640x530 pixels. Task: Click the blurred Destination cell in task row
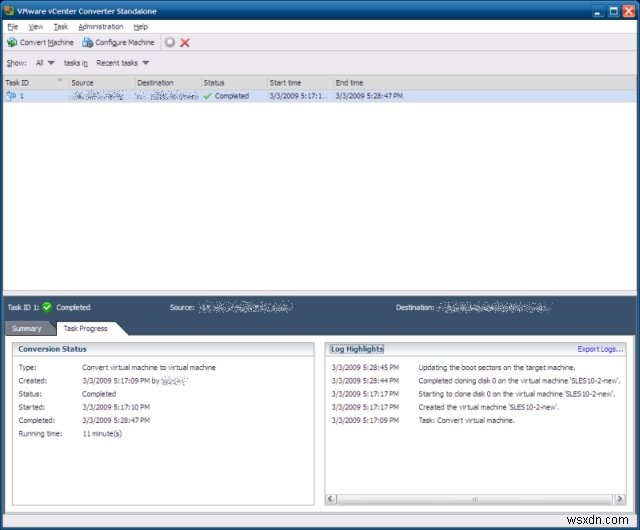167,96
